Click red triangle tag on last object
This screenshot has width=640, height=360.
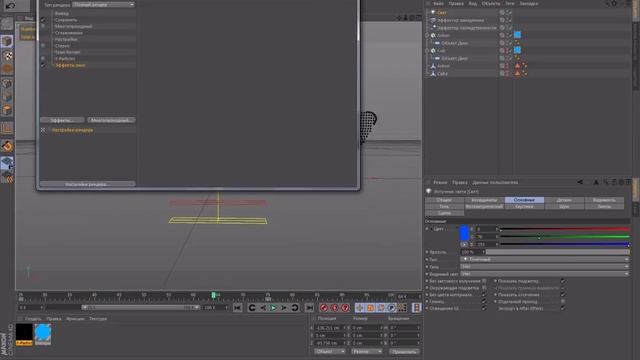coord(517,73)
